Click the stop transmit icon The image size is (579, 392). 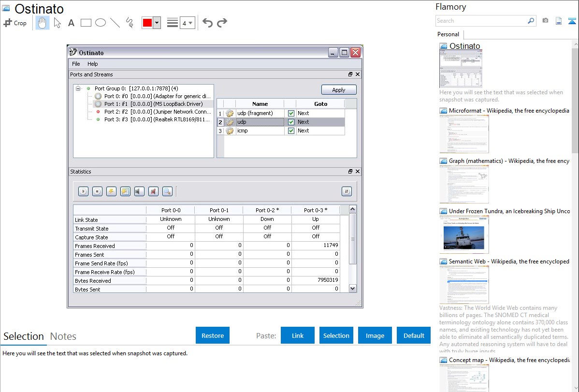pyautogui.click(x=97, y=191)
